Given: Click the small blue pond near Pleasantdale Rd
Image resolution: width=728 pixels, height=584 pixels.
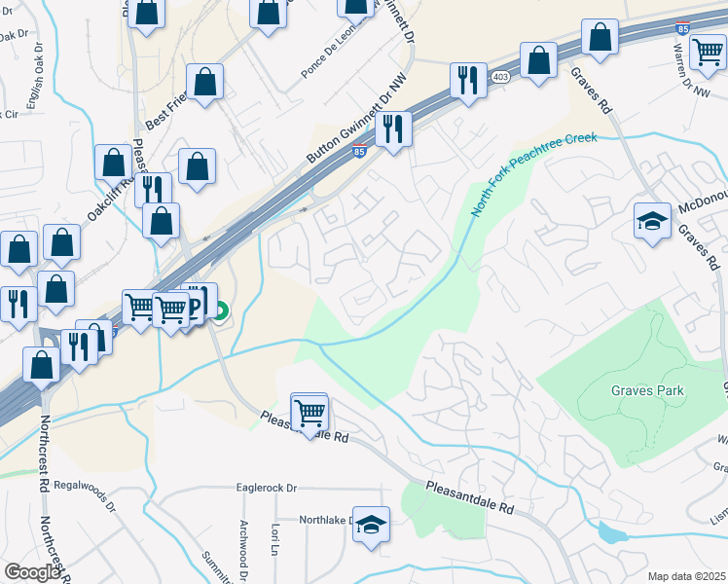Looking at the screenshot, I should tap(612, 533).
